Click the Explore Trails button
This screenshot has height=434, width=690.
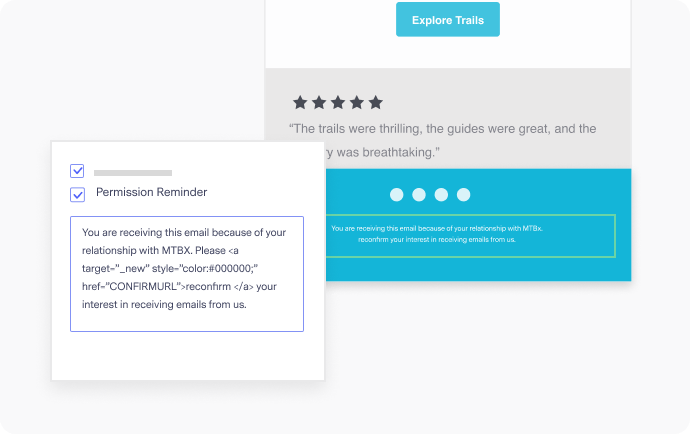tap(447, 20)
